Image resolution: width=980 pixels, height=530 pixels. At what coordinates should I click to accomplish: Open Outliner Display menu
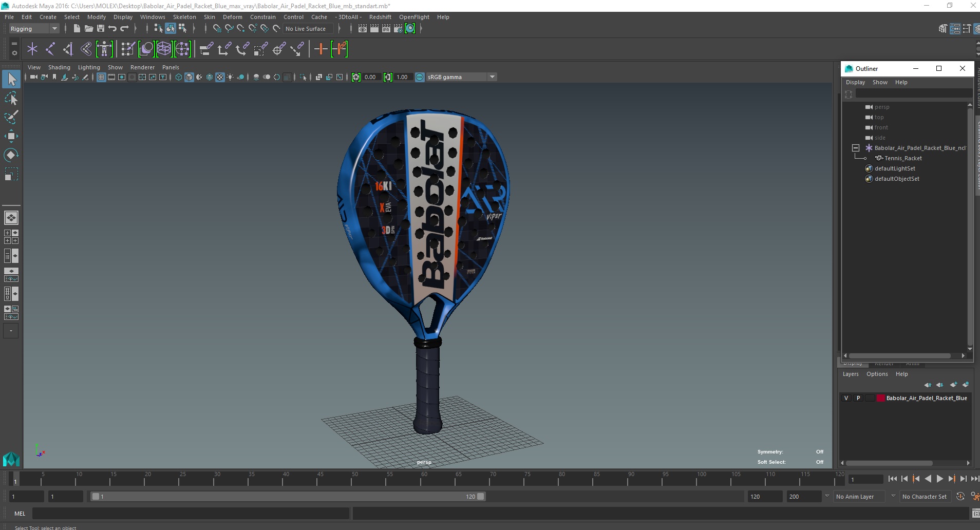tap(855, 82)
